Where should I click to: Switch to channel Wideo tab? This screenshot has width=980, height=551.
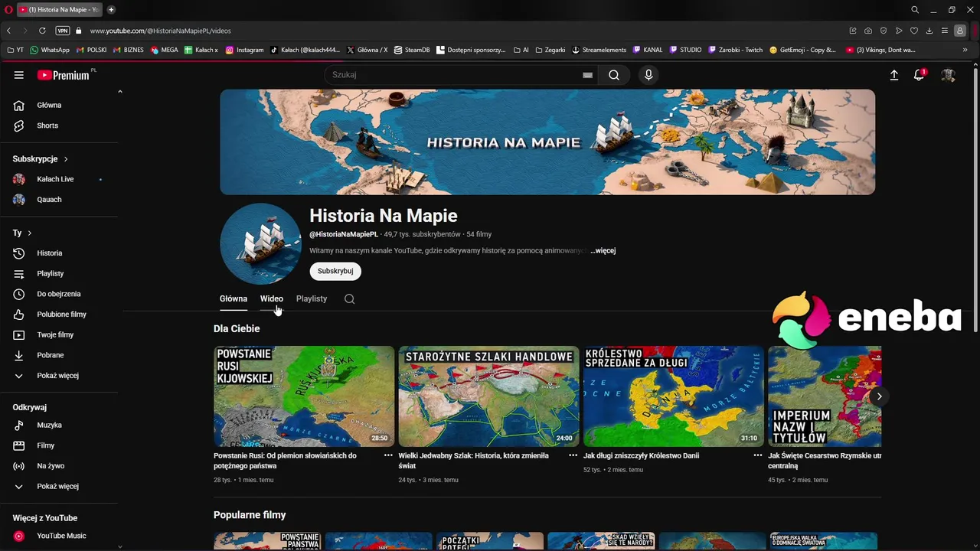(272, 299)
